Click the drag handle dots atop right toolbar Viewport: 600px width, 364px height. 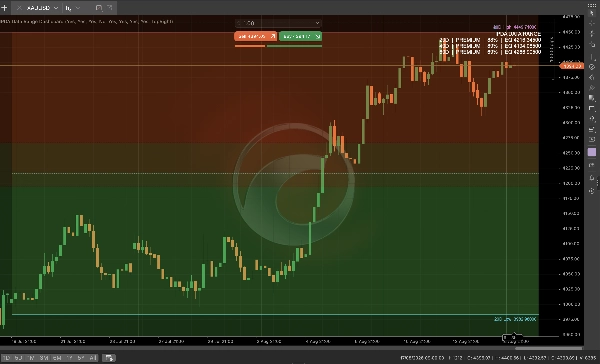[592, 5]
